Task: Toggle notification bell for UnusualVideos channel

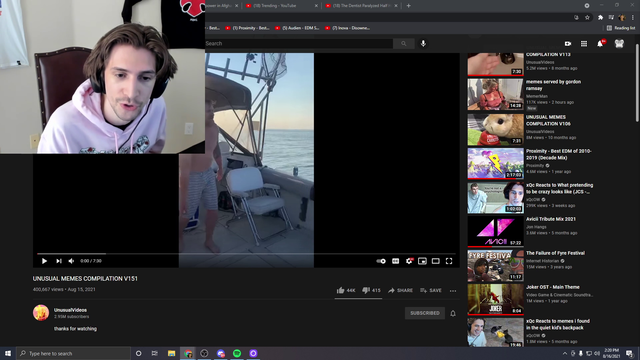Action: click(453, 313)
